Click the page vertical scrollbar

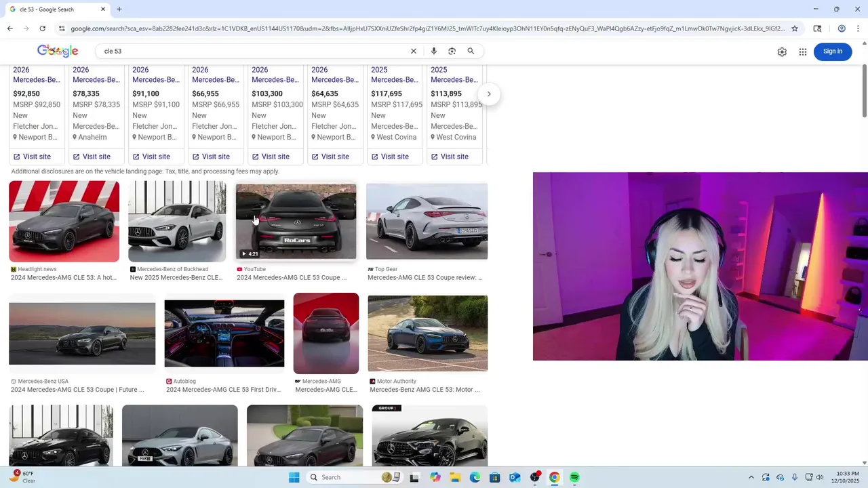864,91
